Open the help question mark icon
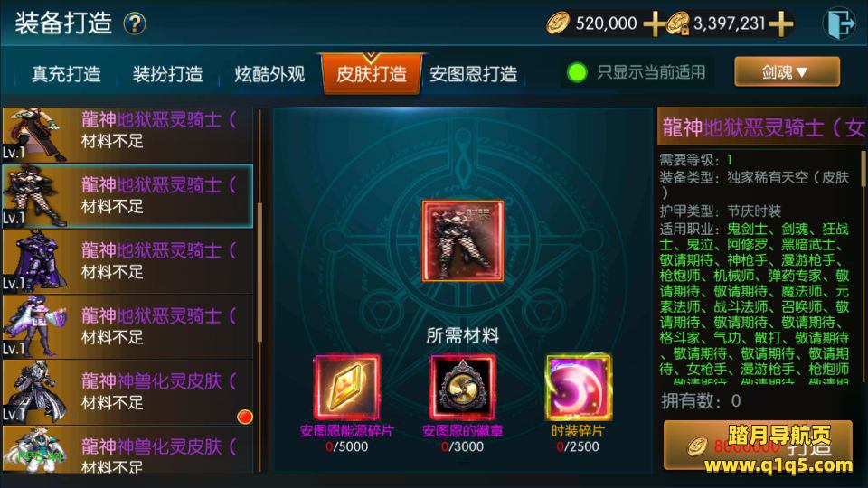The image size is (868, 488). [x=135, y=23]
